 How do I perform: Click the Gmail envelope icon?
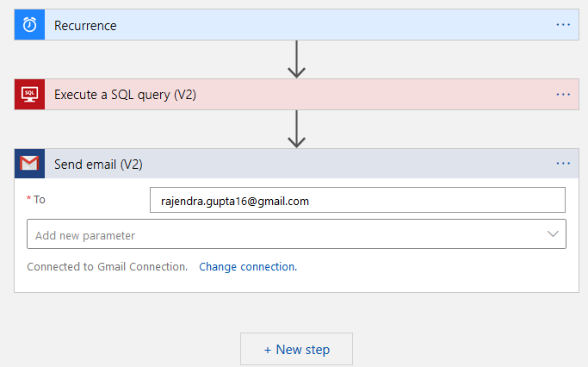[x=29, y=164]
